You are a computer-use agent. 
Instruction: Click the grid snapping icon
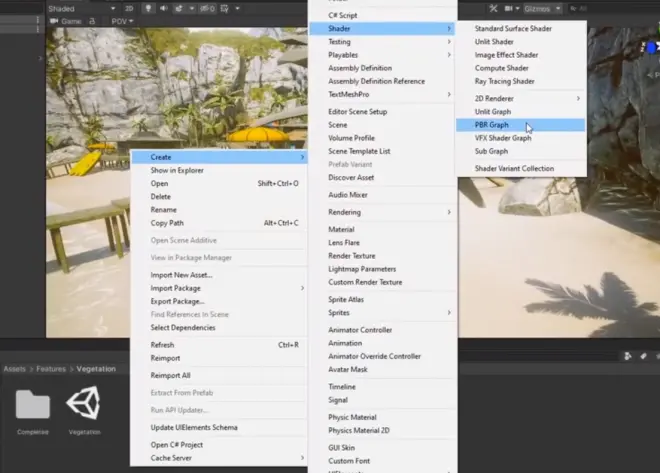225,8
